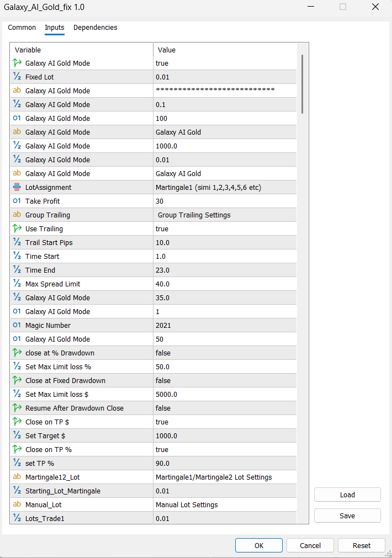Image resolution: width=392 pixels, height=558 pixels.
Task: Select the Magic Number value field 2021
Action: click(226, 326)
